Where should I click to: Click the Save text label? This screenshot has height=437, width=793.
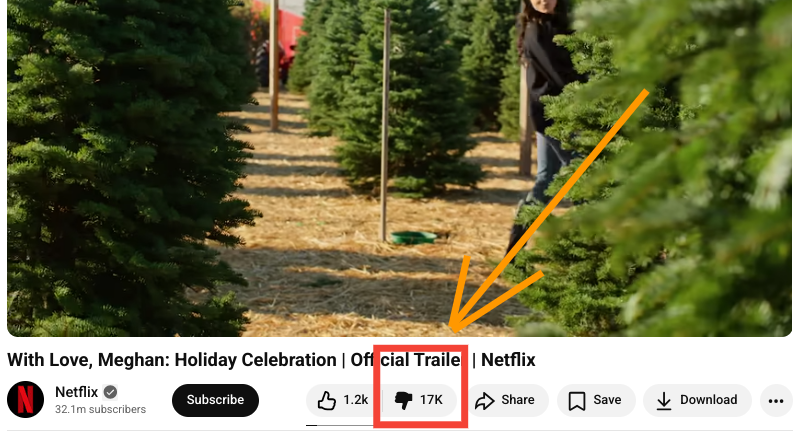tap(607, 400)
